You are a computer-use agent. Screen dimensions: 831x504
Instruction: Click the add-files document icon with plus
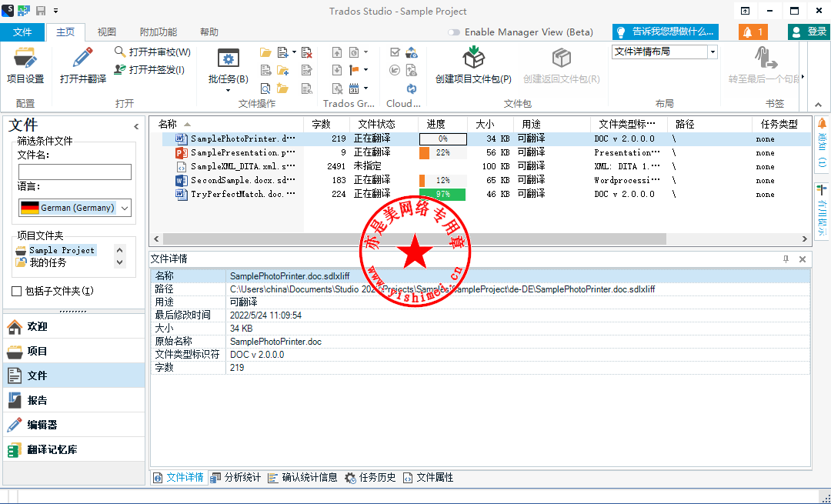pyautogui.click(x=283, y=52)
